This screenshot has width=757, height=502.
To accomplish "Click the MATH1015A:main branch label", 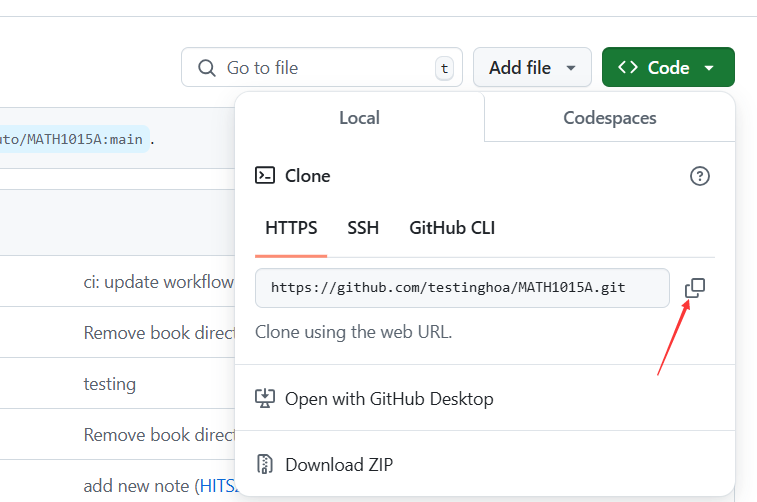I will [75, 139].
